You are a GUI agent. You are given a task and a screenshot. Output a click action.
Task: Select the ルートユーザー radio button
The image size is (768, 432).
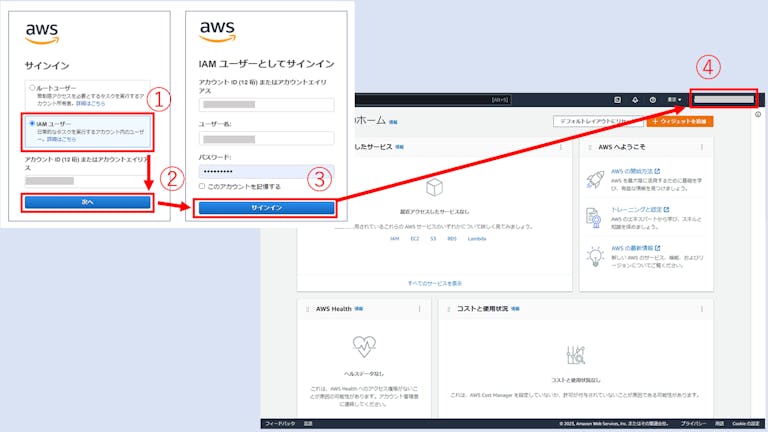(32, 88)
